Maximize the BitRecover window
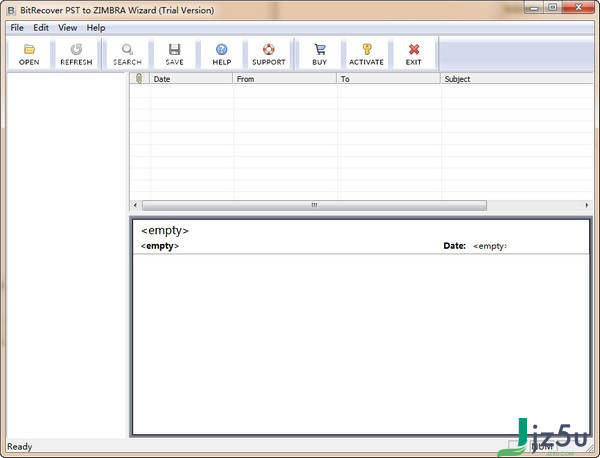The image size is (600, 458). pyautogui.click(x=552, y=8)
